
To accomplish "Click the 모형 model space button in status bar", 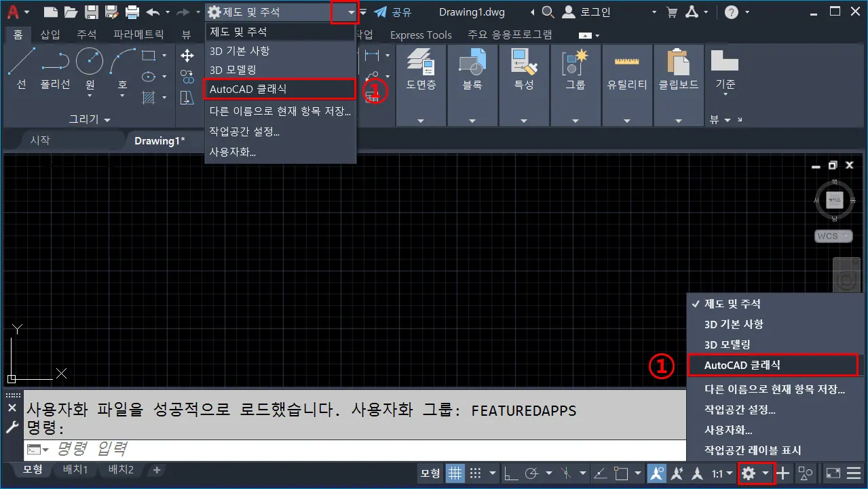I will (x=430, y=473).
